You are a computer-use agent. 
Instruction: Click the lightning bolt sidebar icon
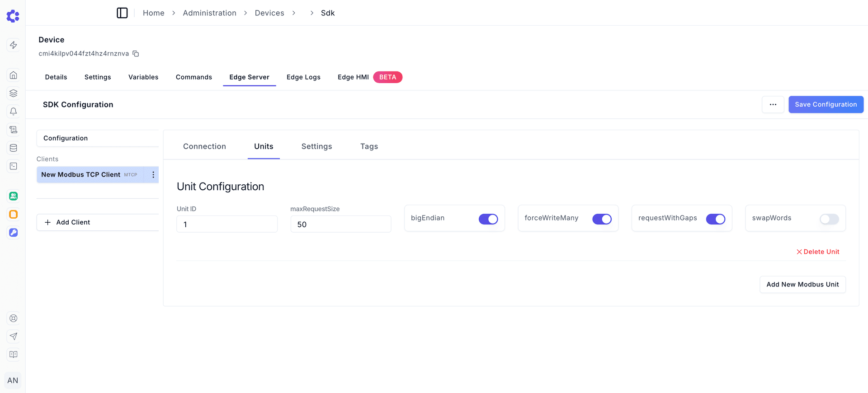(x=14, y=45)
